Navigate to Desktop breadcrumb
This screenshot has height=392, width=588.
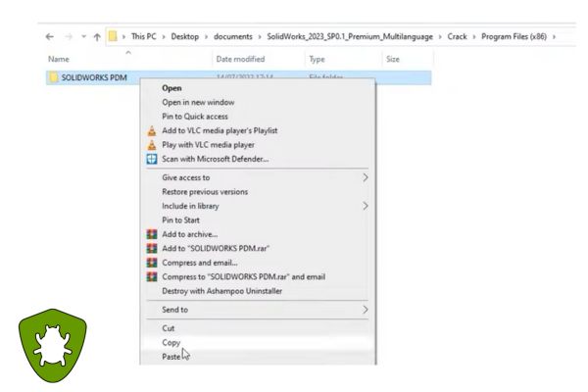185,37
